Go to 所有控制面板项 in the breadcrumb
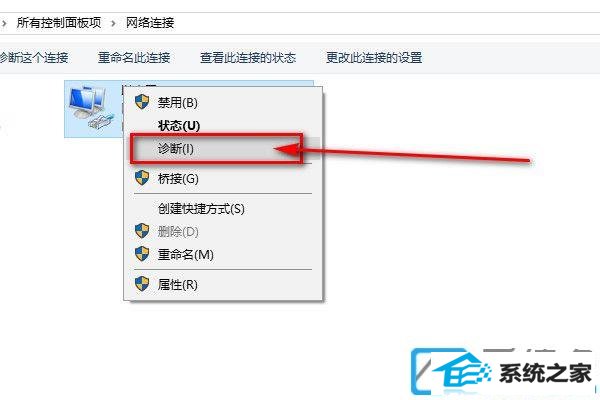The image size is (600, 400). (59, 23)
